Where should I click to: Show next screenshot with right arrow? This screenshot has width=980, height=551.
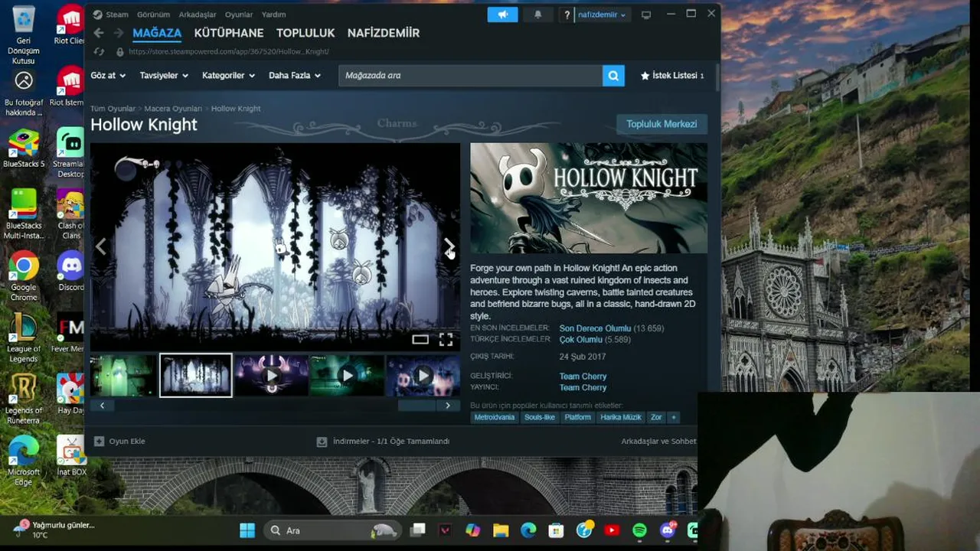(449, 246)
